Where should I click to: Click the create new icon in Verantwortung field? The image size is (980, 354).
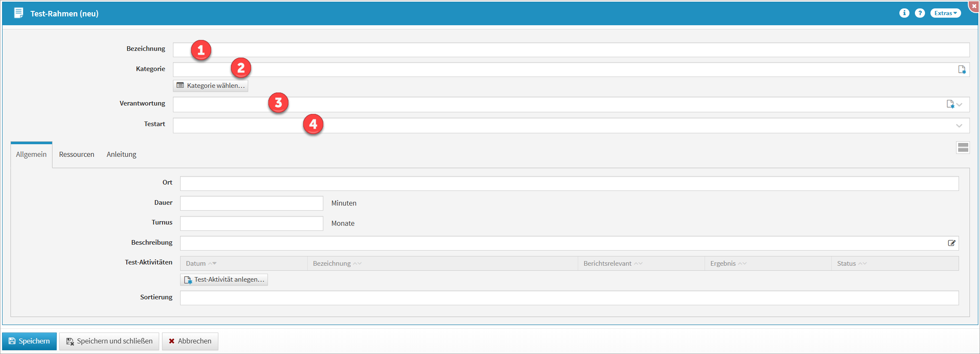[x=950, y=104]
